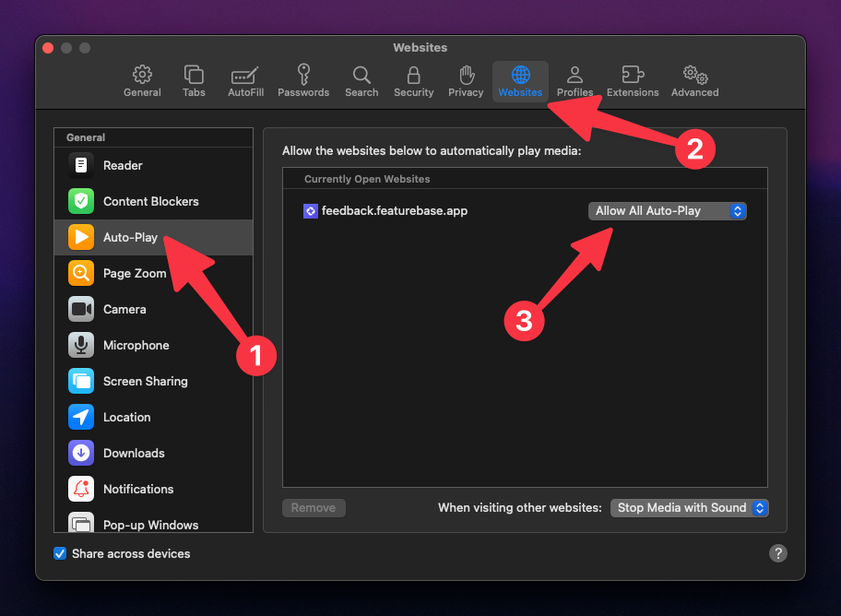Click the green Content Blockers shield icon
The height and width of the screenshot is (616, 841).
point(81,201)
